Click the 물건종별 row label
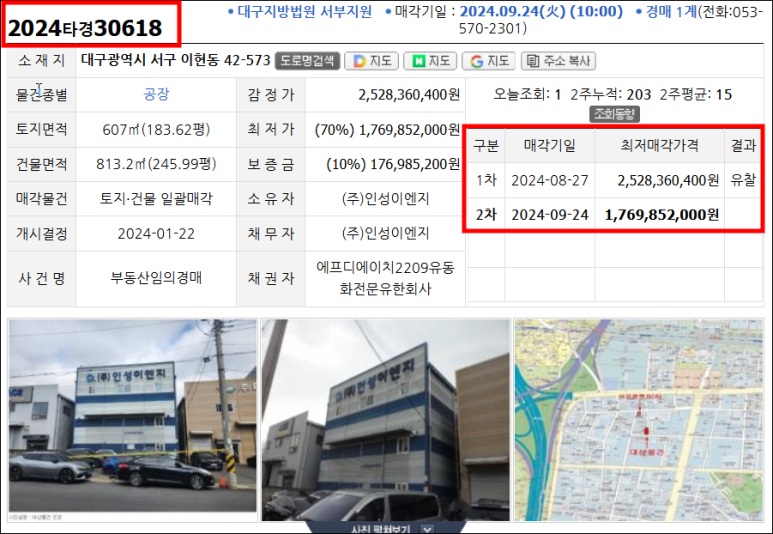 [x=41, y=95]
